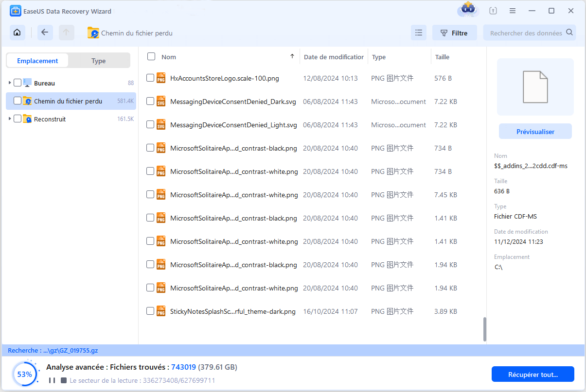
Task: Click the 11/12/2024 11:23 date in details panel
Action: pyautogui.click(x=518, y=241)
